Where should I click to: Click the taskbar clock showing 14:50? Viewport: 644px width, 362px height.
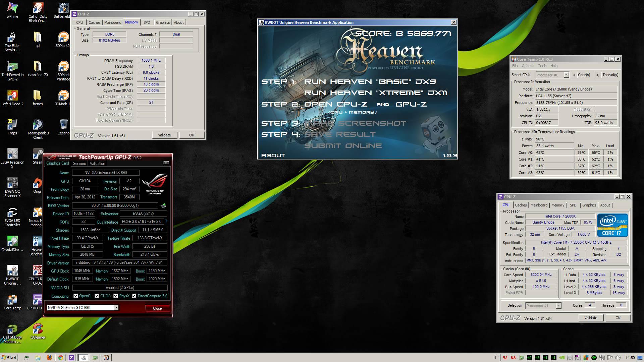point(630,358)
